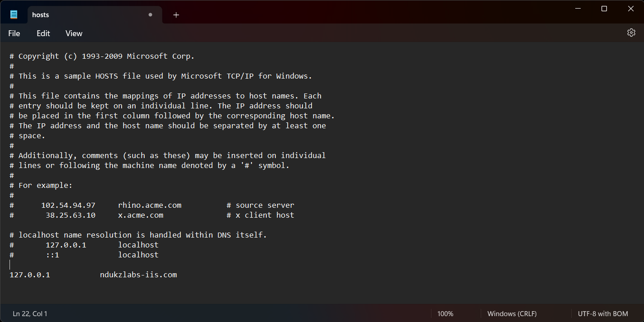Click the line containing 127.0.0.1 ndukzlabs-iis.com
The height and width of the screenshot is (322, 644).
click(93, 274)
